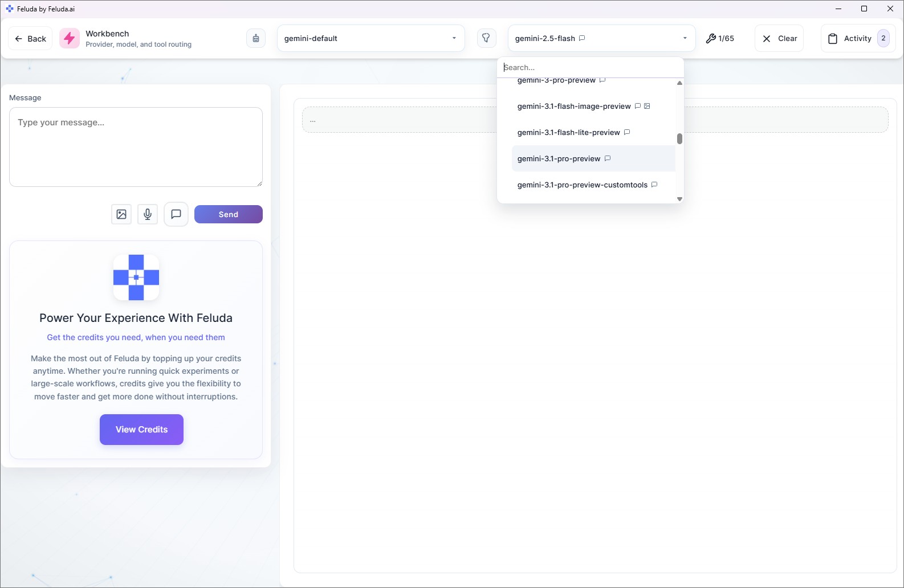Click the model list scroll-up arrow
The image size is (904, 588).
(x=679, y=83)
